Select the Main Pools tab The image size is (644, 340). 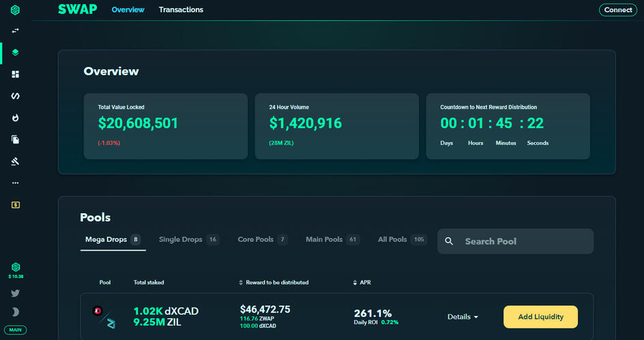[333, 239]
